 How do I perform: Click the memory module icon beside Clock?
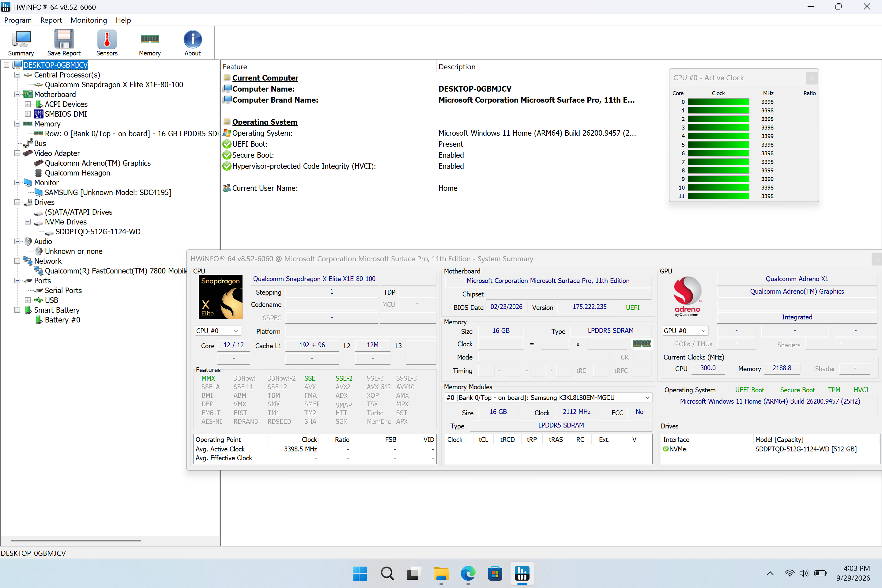642,343
